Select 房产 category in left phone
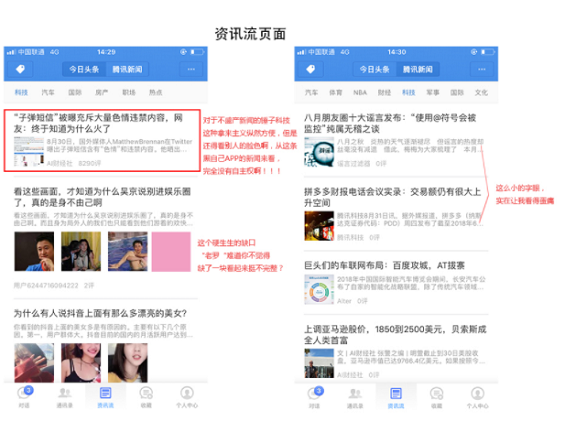This screenshot has width=565, height=421. 102,93
